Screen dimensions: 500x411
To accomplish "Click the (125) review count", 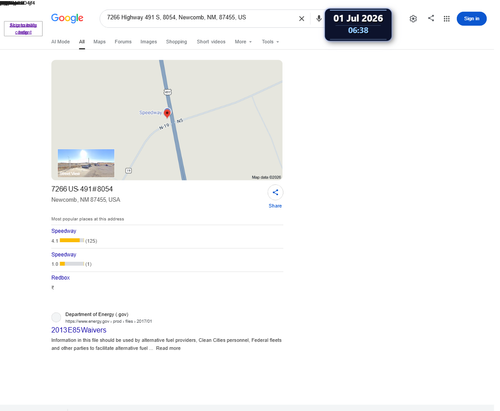I will [x=91, y=241].
